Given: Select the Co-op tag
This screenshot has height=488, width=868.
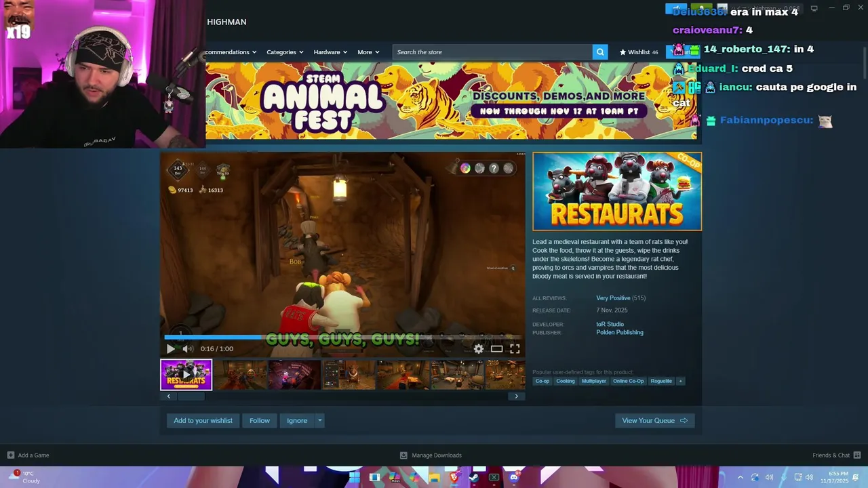Looking at the screenshot, I should (x=542, y=381).
